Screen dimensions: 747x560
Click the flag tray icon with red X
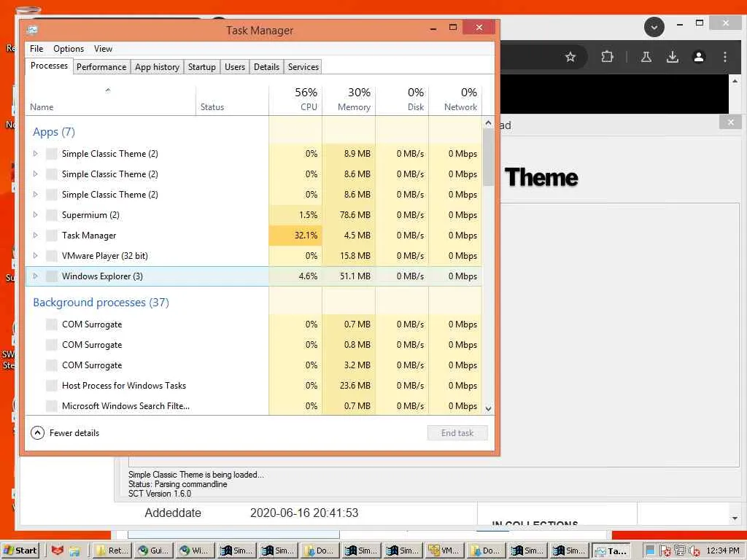pos(665,551)
